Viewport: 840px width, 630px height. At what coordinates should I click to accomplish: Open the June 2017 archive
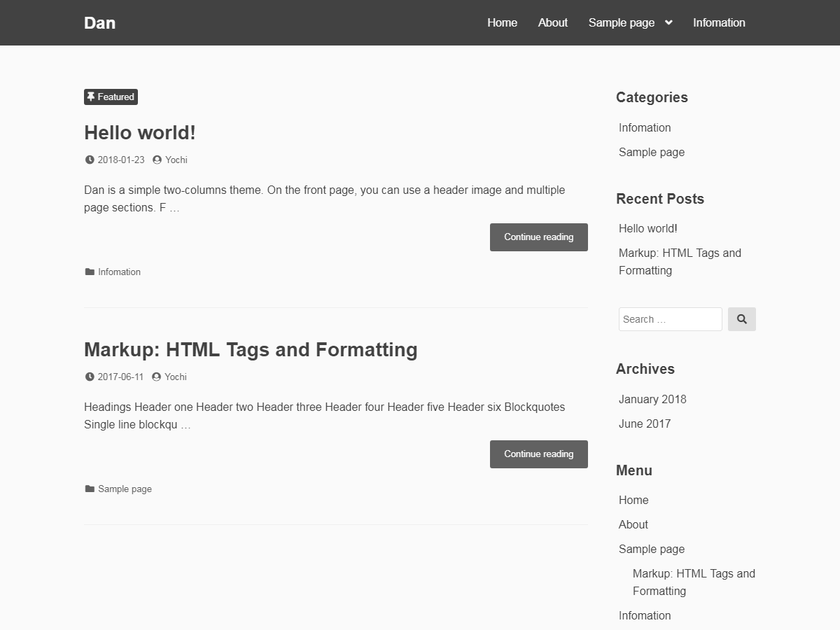644,423
